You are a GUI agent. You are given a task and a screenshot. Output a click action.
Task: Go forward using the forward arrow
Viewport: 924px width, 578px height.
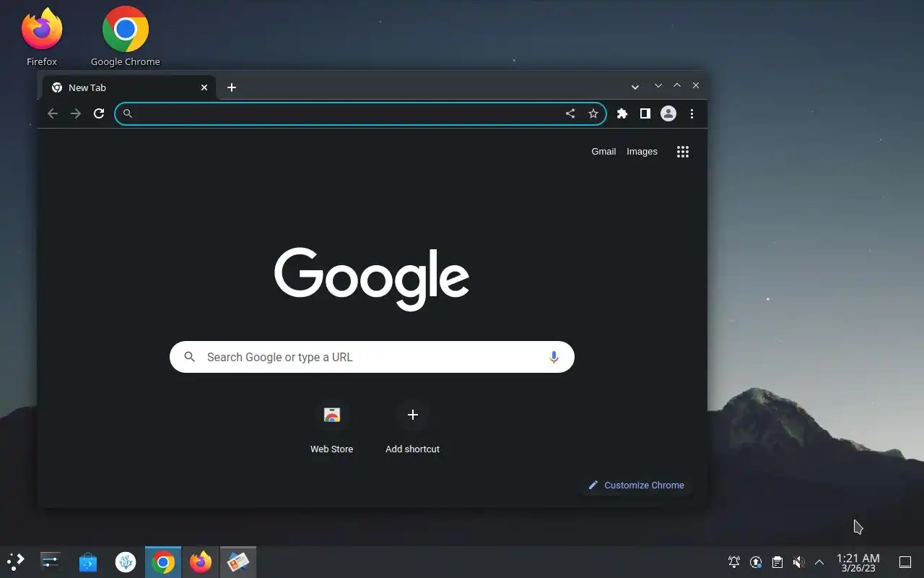pyautogui.click(x=76, y=113)
